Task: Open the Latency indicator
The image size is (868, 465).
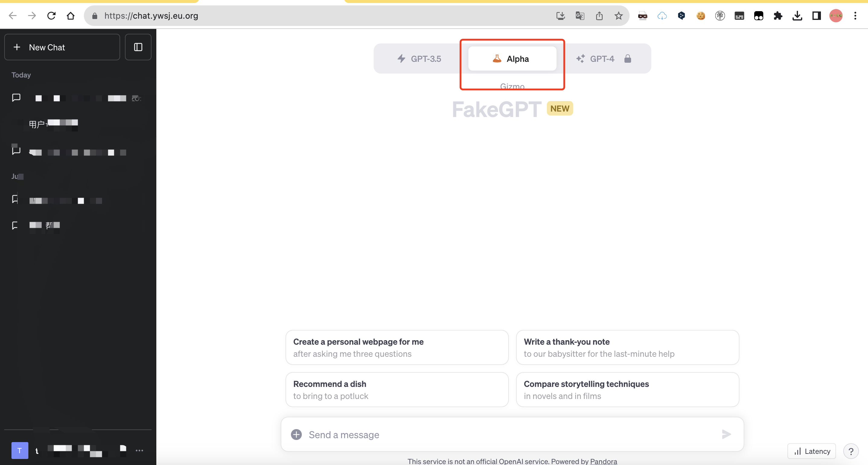Action: pos(812,451)
